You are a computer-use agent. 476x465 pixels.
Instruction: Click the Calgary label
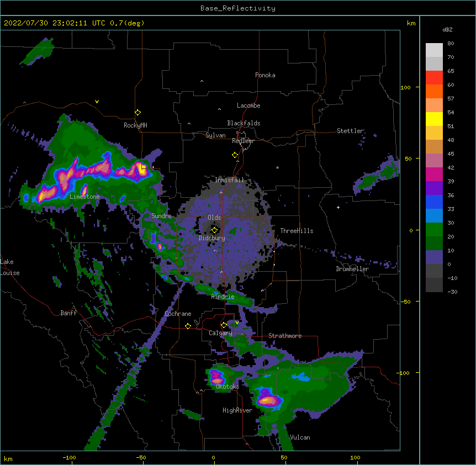(x=221, y=333)
